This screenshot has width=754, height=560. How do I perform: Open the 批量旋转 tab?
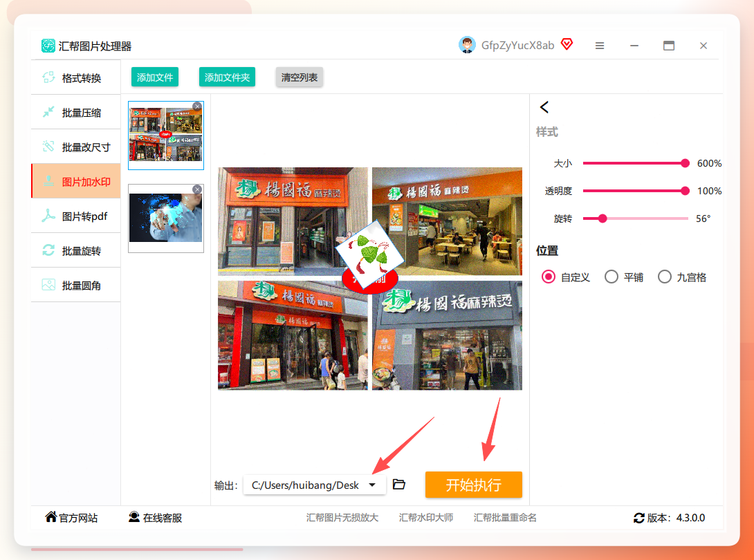click(x=75, y=250)
